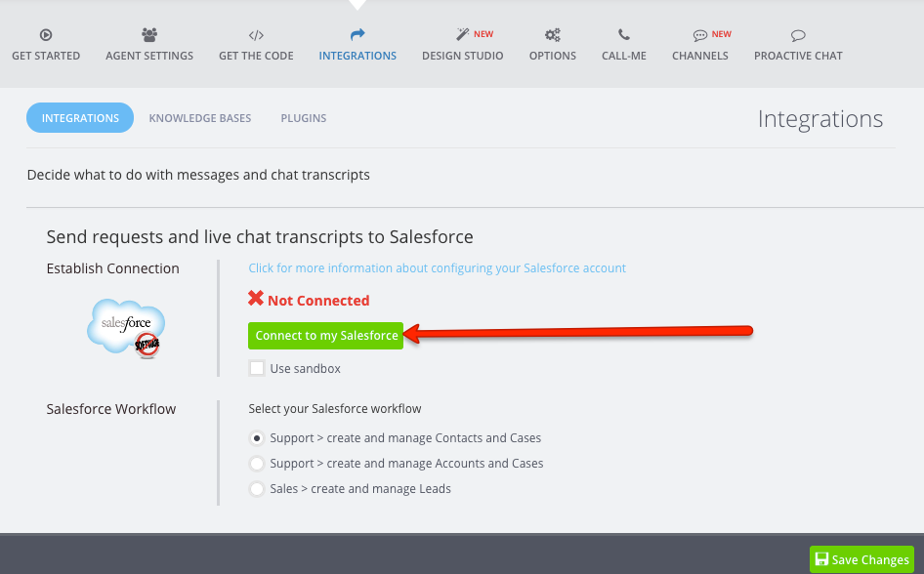
Task: Enable the Use sandbox checkbox
Action: click(x=257, y=368)
